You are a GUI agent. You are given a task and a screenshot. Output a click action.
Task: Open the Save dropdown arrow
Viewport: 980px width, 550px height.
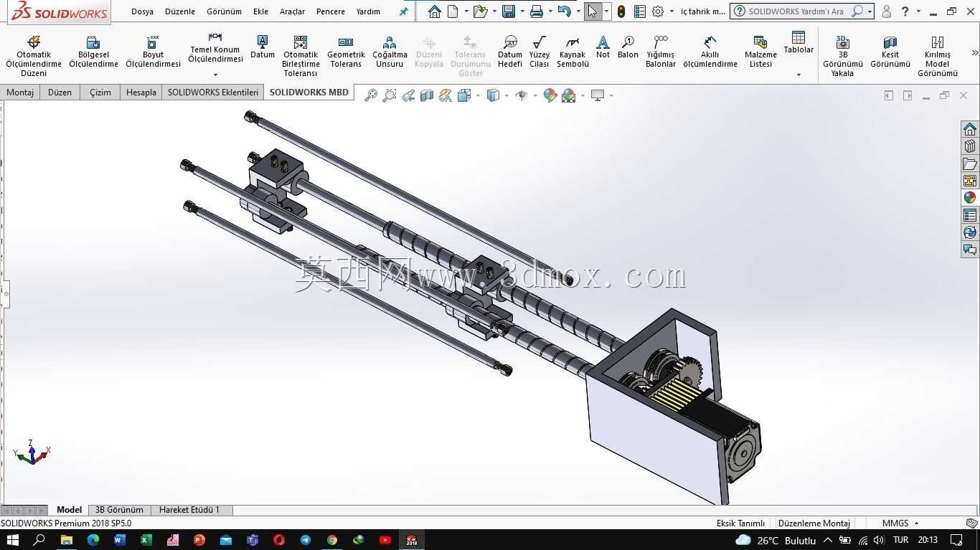point(522,11)
